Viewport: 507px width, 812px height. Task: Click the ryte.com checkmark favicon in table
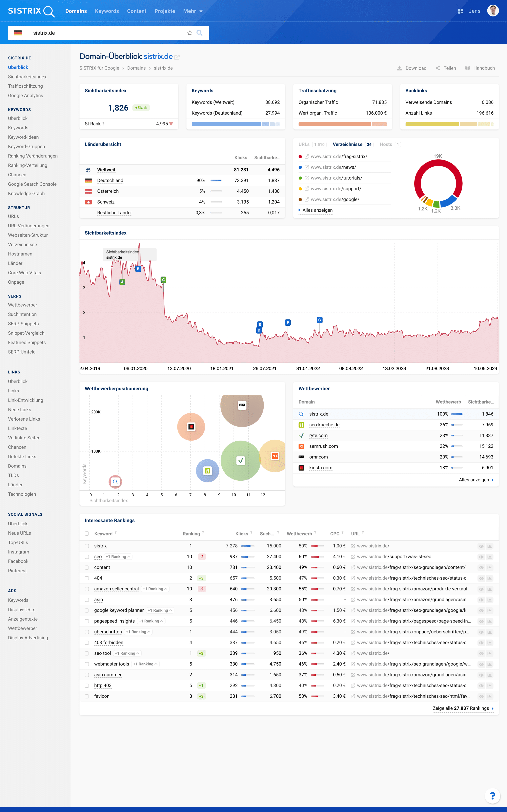pos(301,435)
